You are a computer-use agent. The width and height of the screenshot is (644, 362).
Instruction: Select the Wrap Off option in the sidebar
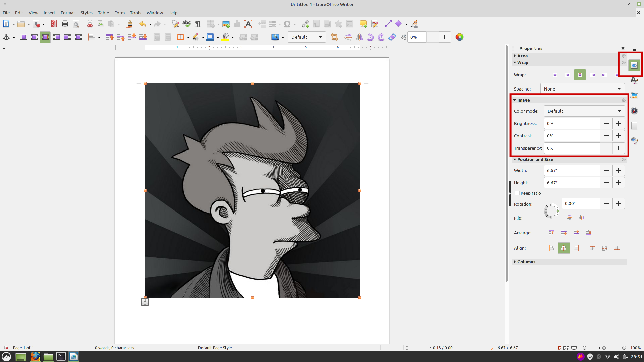click(x=555, y=75)
